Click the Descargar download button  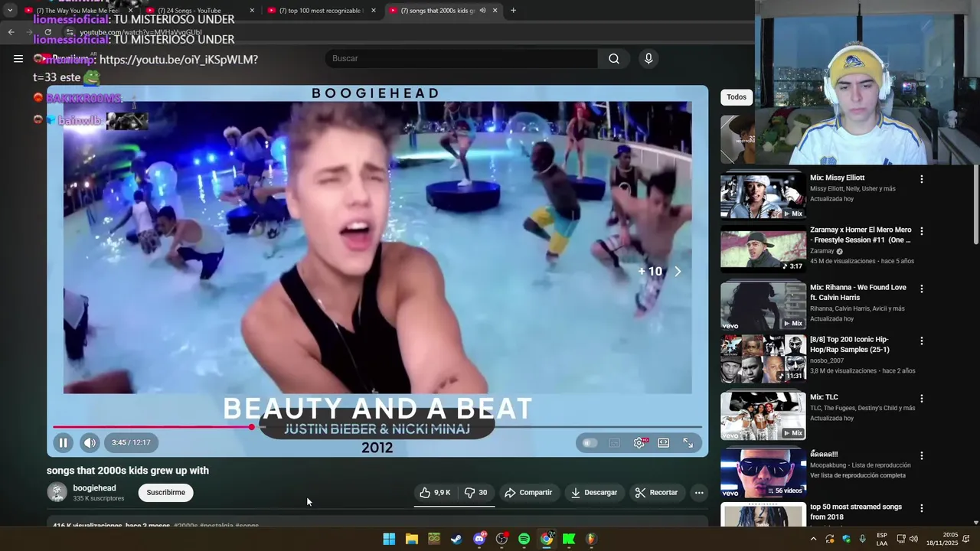pyautogui.click(x=594, y=493)
